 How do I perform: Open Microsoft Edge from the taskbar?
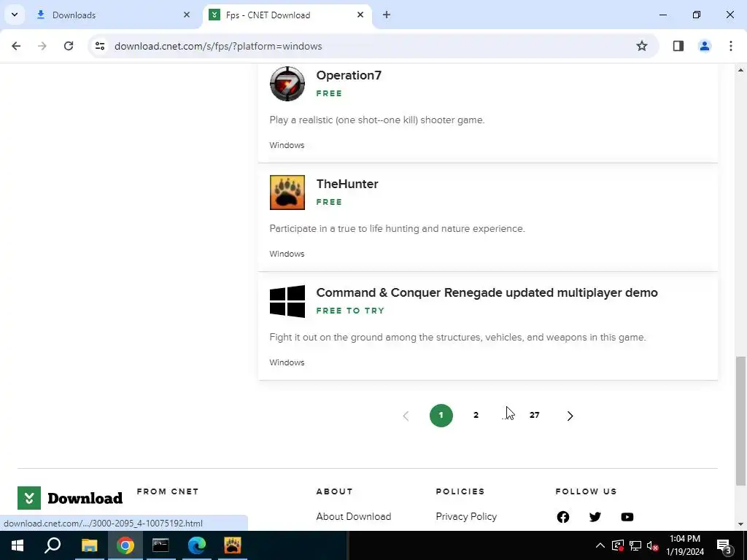(196, 545)
